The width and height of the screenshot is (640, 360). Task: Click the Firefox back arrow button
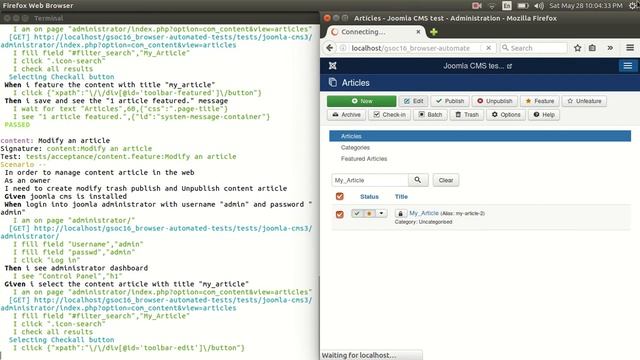pos(330,48)
